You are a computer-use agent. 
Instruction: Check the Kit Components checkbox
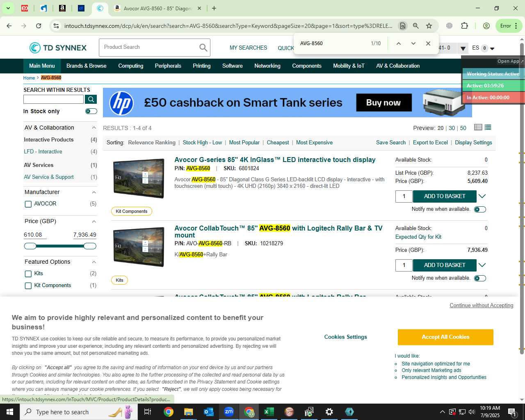28,285
